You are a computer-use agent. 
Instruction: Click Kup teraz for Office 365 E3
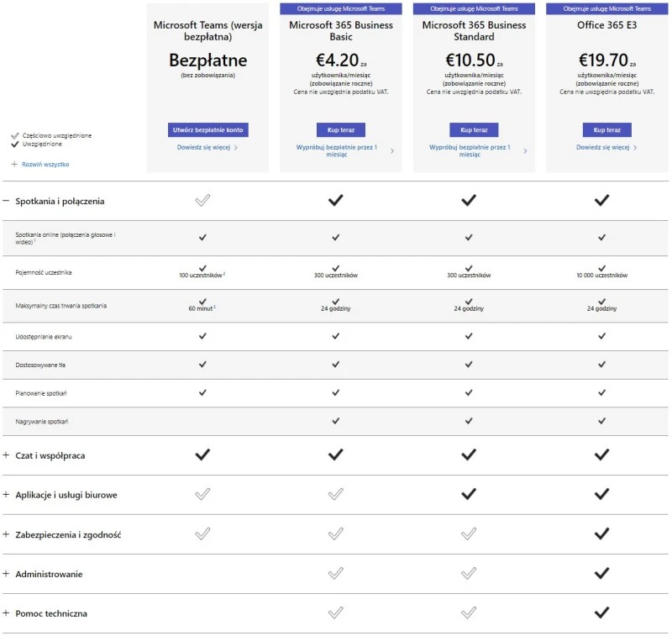(606, 130)
